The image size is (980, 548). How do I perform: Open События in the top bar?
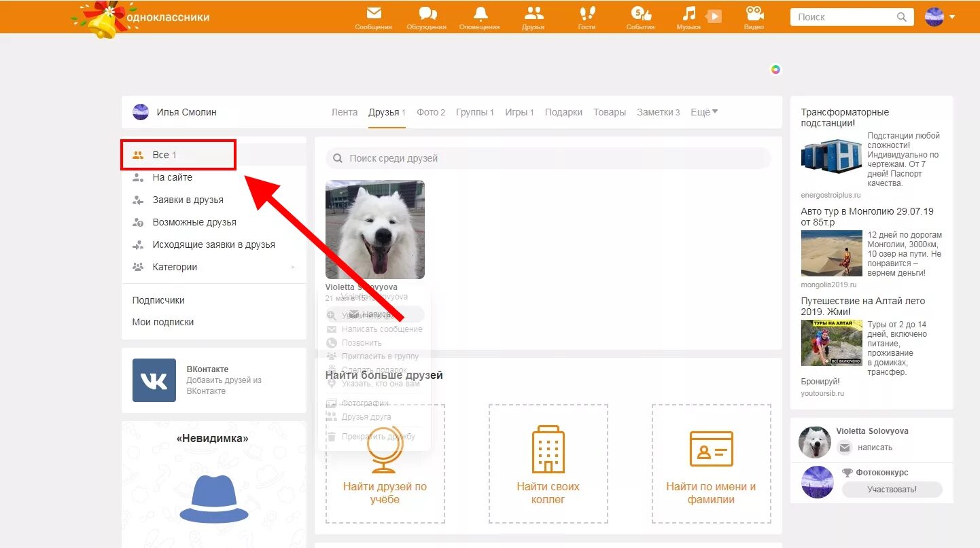pos(640,18)
